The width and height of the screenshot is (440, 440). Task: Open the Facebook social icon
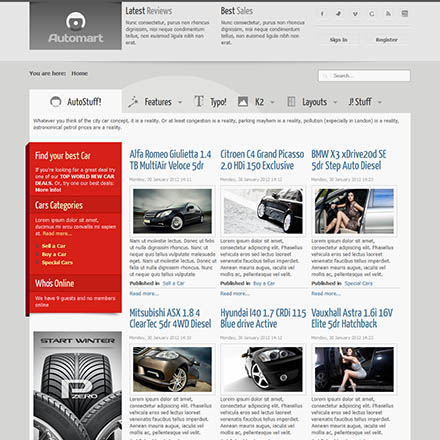tap(322, 14)
